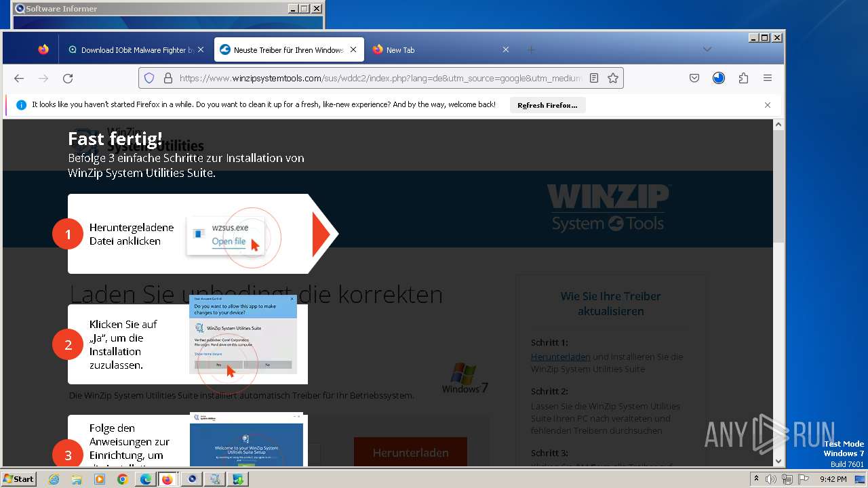Dismiss the Firefox refresh notification bar
The height and width of the screenshot is (488, 868).
(x=768, y=105)
